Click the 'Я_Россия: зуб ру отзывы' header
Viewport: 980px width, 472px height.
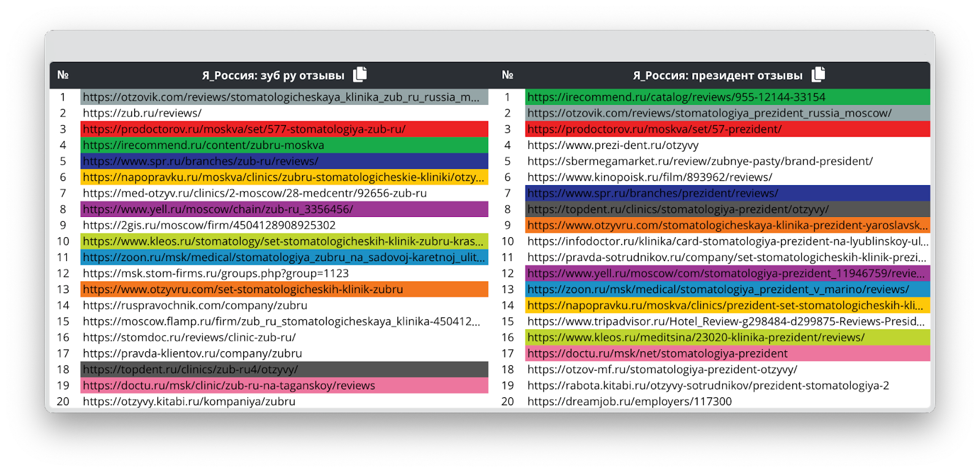coord(273,75)
